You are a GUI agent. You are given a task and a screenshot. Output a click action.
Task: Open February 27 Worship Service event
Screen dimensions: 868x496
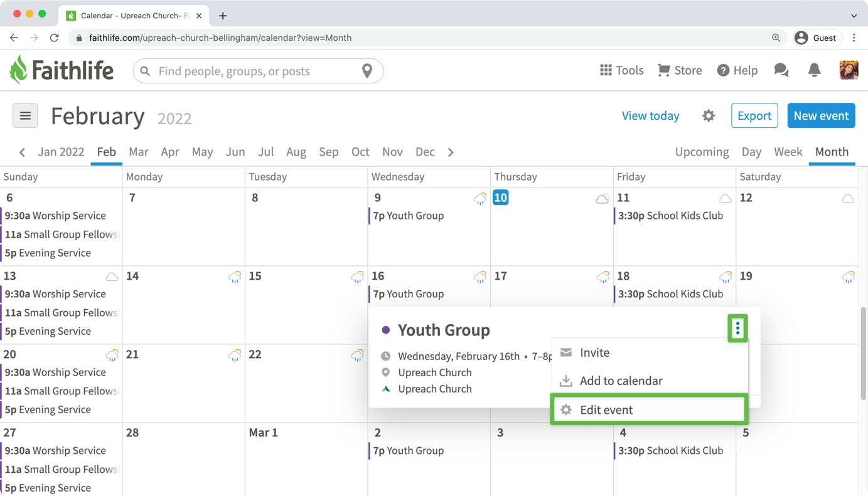[55, 450]
